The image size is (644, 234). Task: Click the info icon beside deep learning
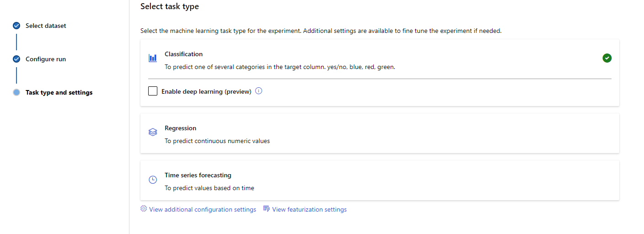pyautogui.click(x=258, y=91)
